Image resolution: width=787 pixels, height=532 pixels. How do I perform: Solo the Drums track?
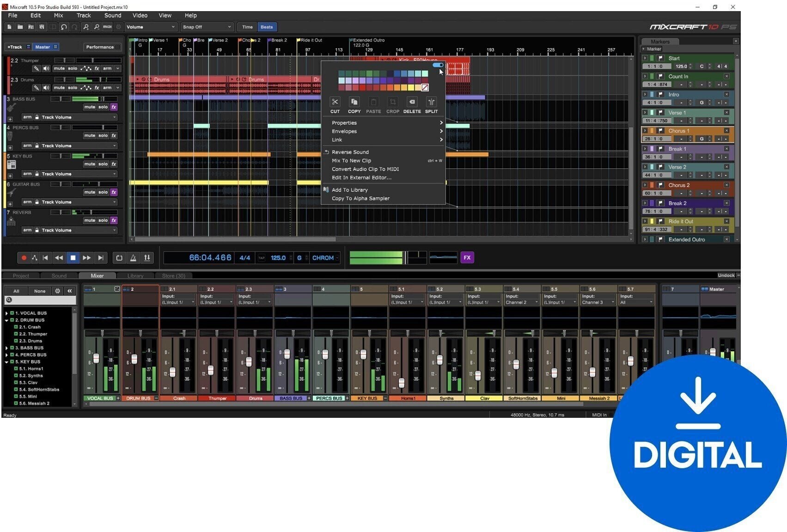[x=72, y=87]
